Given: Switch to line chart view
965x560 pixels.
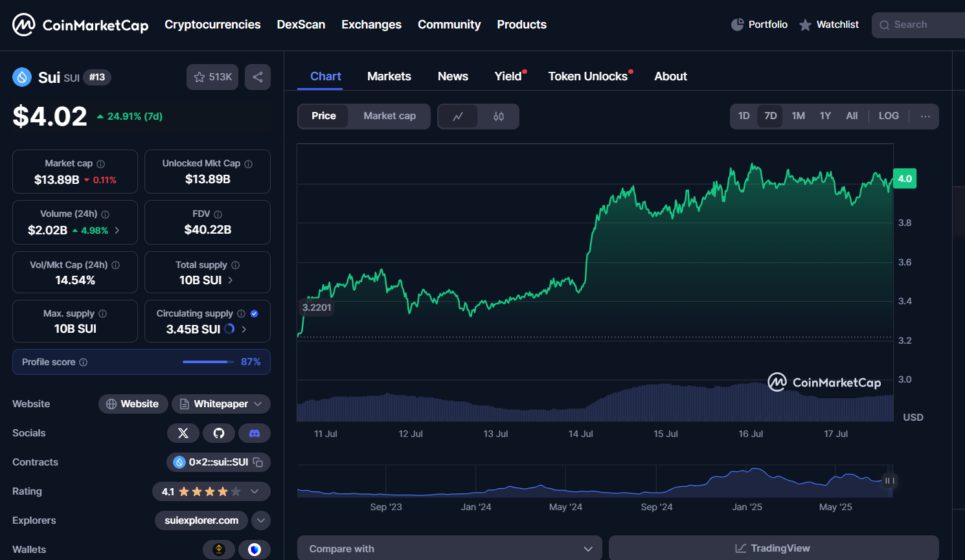Looking at the screenshot, I should tap(458, 117).
